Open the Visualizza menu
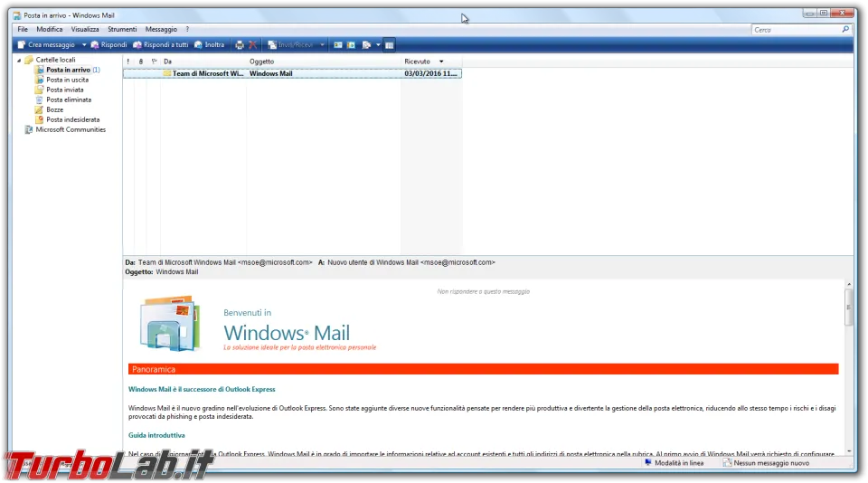 85,29
